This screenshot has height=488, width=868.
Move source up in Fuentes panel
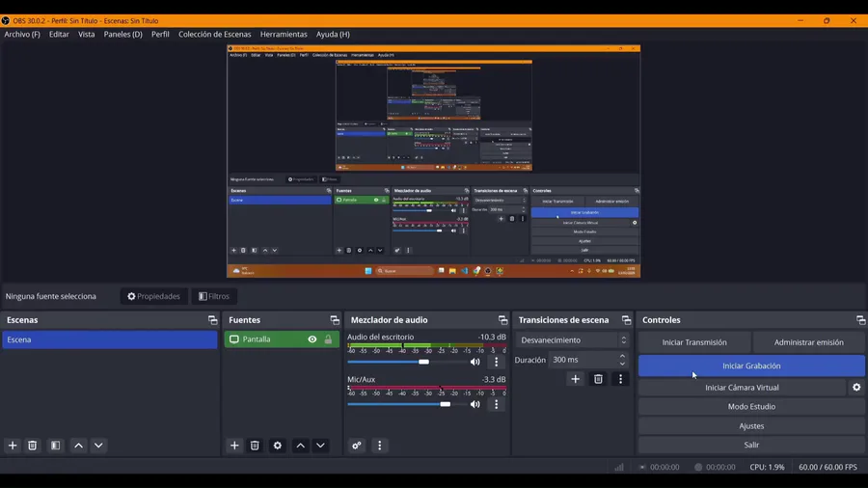[x=301, y=446]
